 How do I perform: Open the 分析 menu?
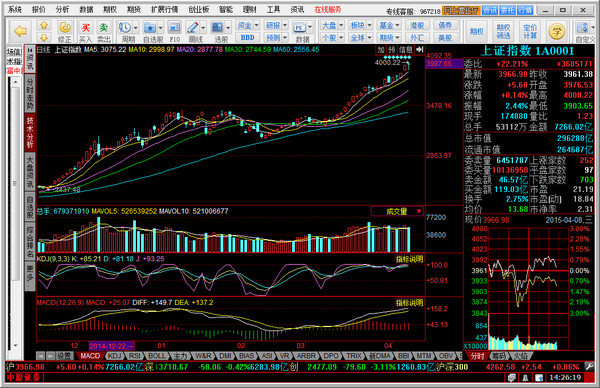tap(62, 10)
